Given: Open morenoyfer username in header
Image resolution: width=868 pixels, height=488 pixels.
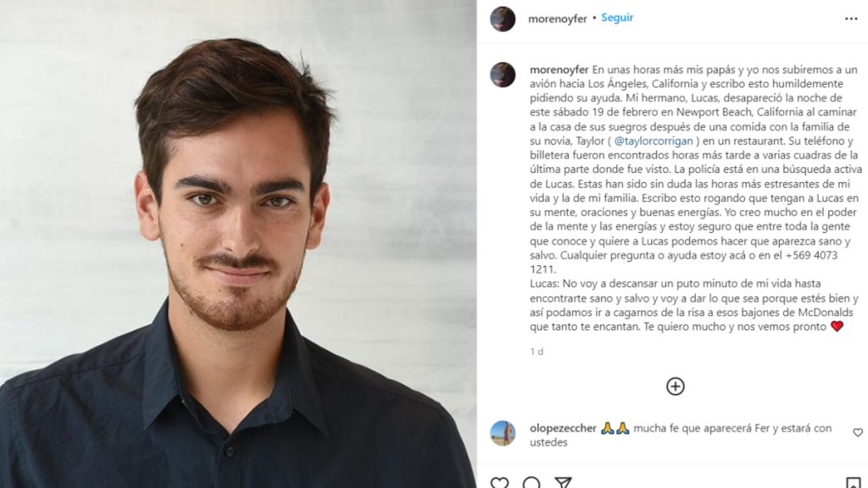Looking at the screenshot, I should [558, 19].
